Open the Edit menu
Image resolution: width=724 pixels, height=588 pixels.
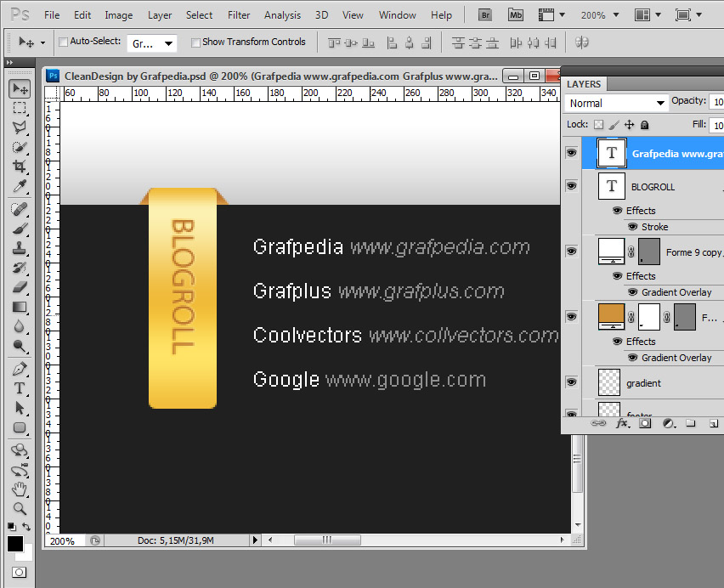[x=82, y=15]
